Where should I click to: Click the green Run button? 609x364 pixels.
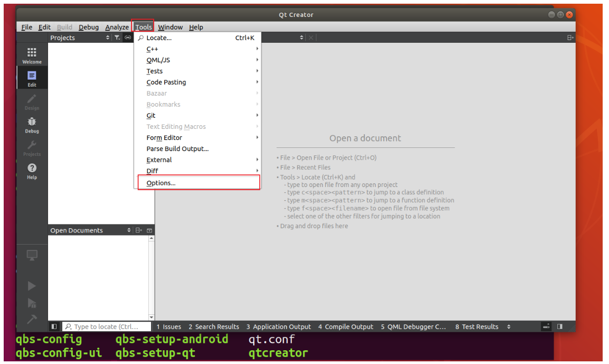32,286
